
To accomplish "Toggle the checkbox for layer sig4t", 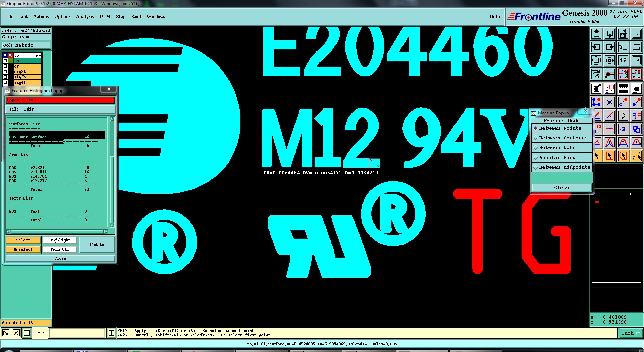I will 5,82.
